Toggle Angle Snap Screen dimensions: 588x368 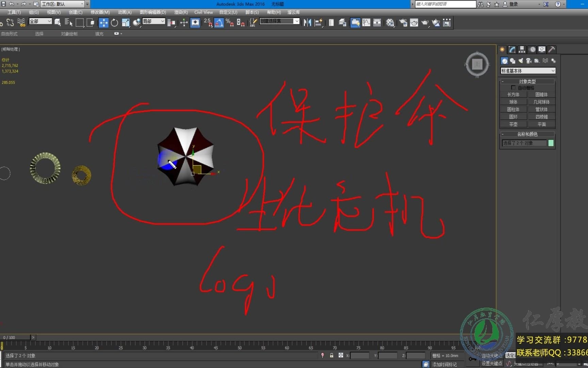click(x=219, y=23)
